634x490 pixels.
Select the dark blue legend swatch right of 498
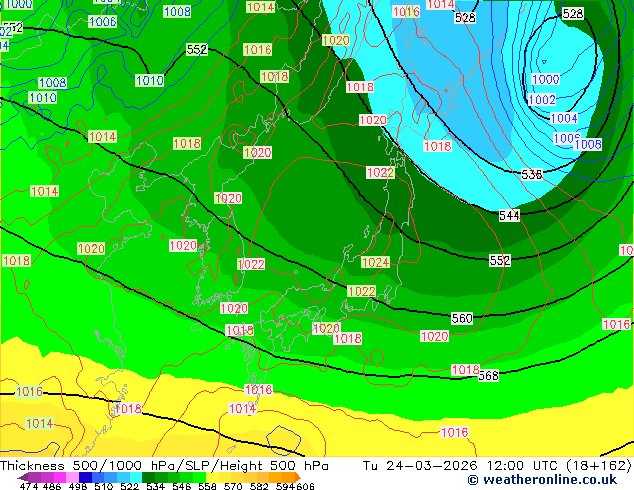tap(85, 477)
